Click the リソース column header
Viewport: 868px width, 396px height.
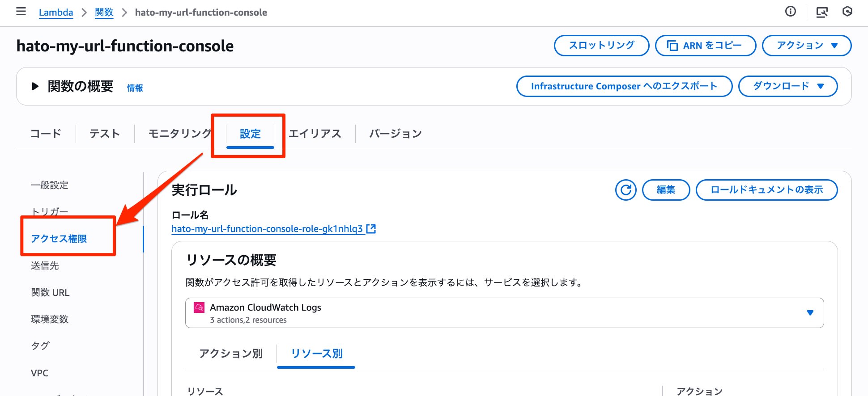(205, 391)
